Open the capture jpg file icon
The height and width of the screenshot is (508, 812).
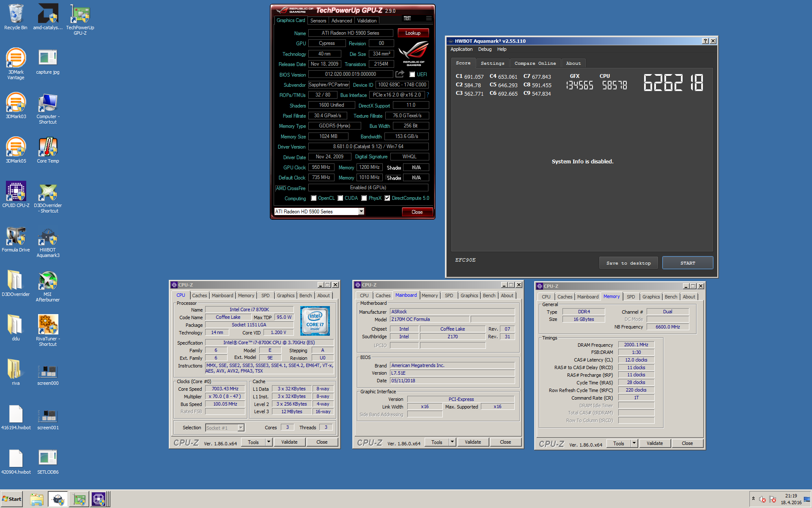click(48, 61)
